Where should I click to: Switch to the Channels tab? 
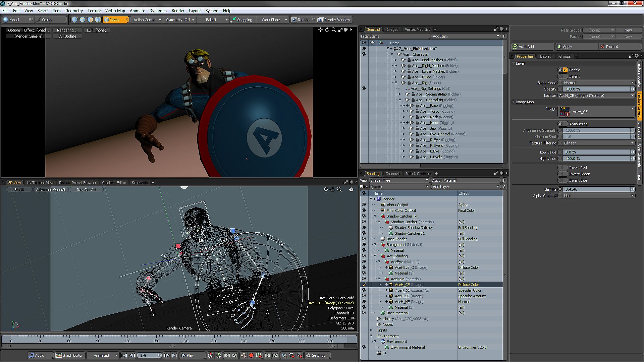click(392, 174)
